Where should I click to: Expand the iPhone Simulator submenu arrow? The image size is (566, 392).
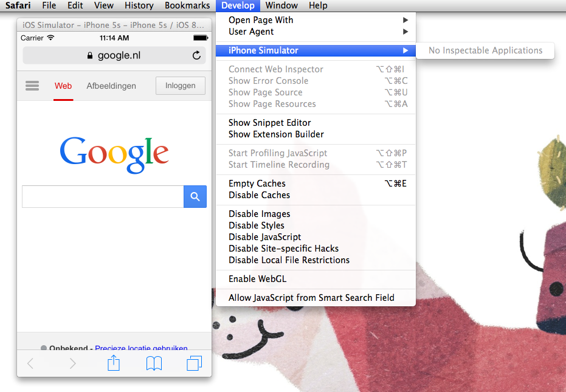(406, 50)
